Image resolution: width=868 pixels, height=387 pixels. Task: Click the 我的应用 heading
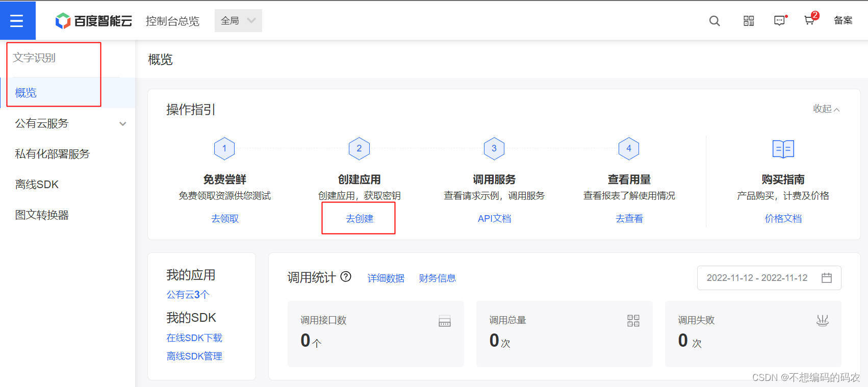click(191, 275)
